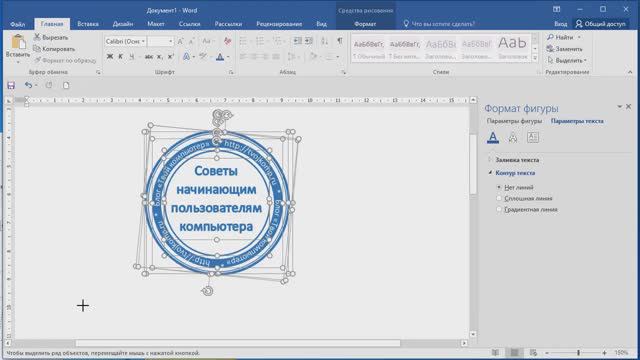Apply strikethrough (abc) formatting
This screenshot has width=640, height=360.
coord(149,57)
